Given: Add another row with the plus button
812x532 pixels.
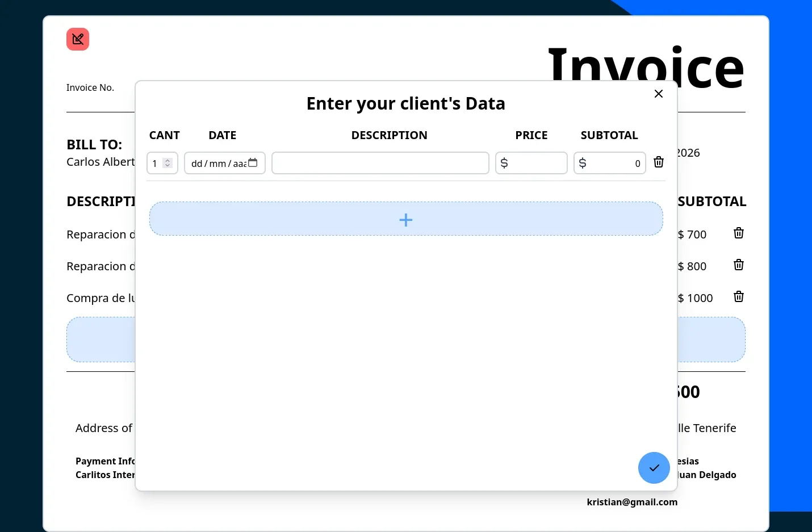Looking at the screenshot, I should click(x=405, y=219).
